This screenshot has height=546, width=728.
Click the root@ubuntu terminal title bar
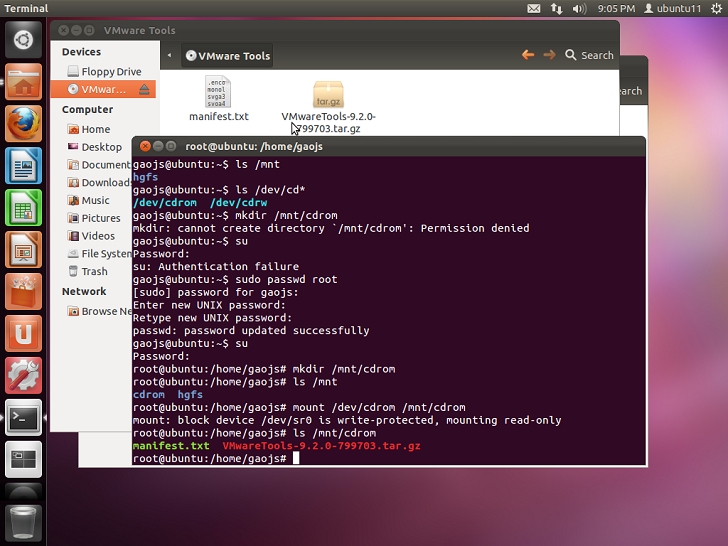click(x=389, y=146)
